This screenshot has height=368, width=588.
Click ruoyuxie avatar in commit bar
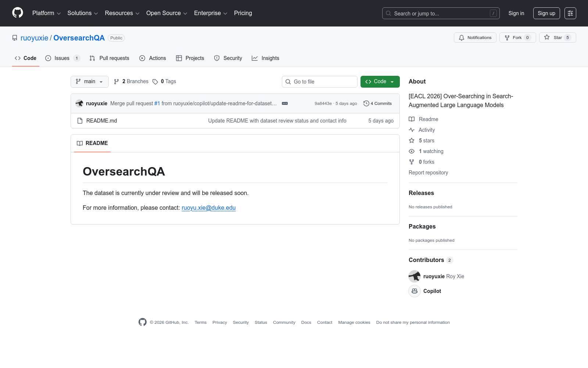[79, 103]
